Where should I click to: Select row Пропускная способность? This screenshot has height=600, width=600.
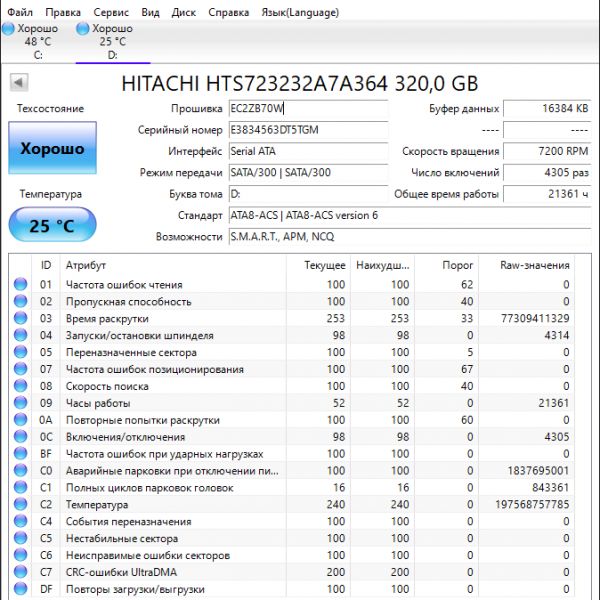point(292,301)
